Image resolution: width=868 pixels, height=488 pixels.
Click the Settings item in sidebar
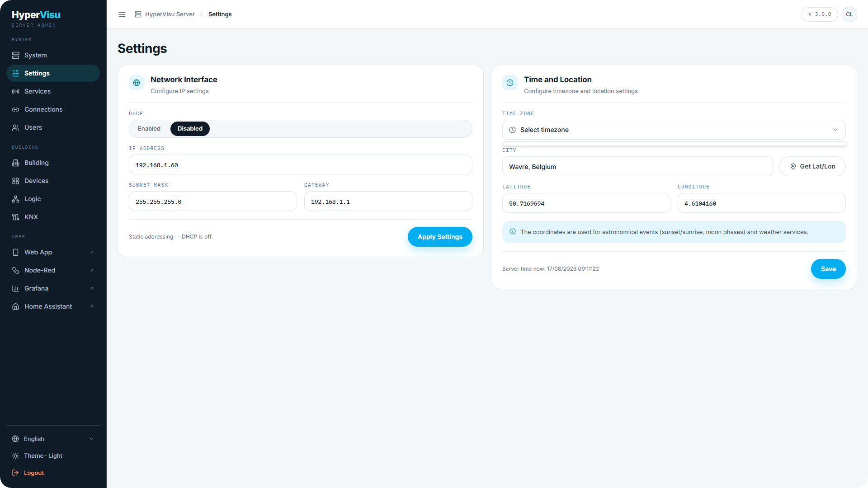point(53,73)
